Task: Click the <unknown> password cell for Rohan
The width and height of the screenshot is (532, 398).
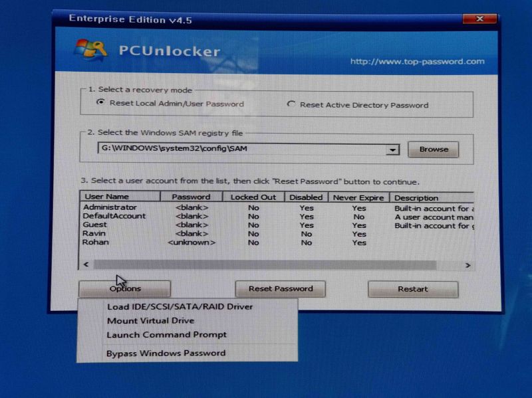Action: (x=192, y=243)
